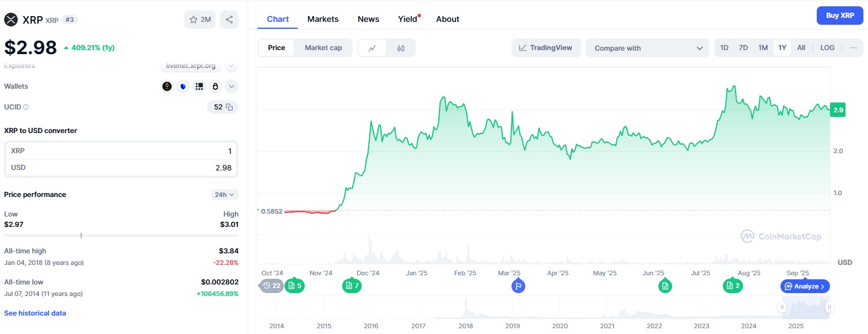This screenshot has height=334, width=868.
Task: Click the Analyze button
Action: 805,286
